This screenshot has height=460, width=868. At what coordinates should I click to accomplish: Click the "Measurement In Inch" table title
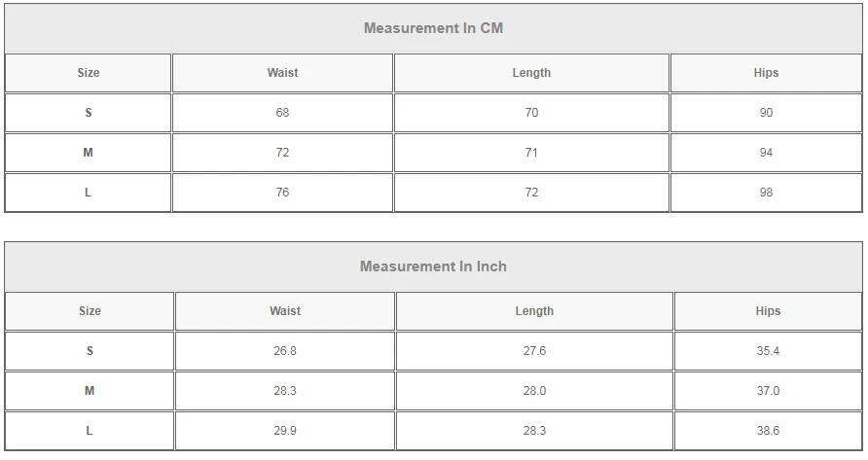(433, 266)
